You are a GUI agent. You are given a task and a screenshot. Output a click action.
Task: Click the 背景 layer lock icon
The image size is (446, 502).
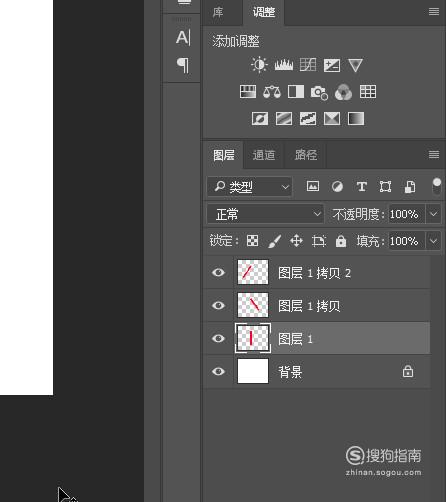(408, 371)
